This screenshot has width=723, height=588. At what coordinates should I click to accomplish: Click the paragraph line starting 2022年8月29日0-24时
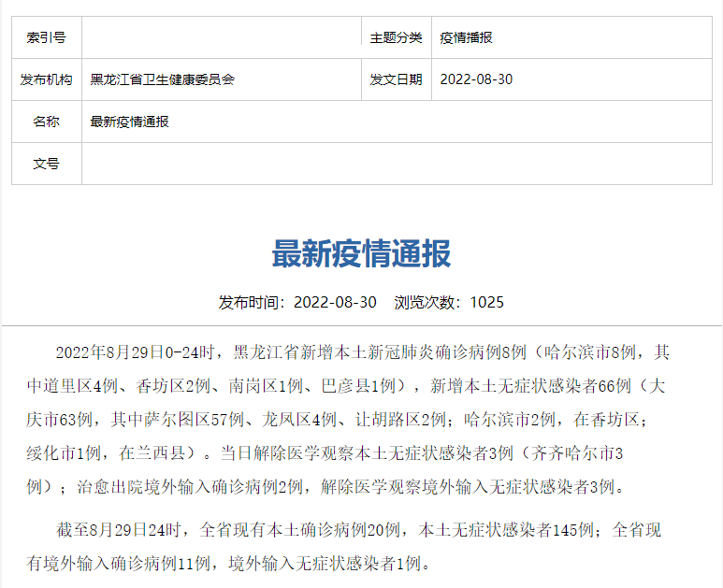pyautogui.click(x=363, y=352)
